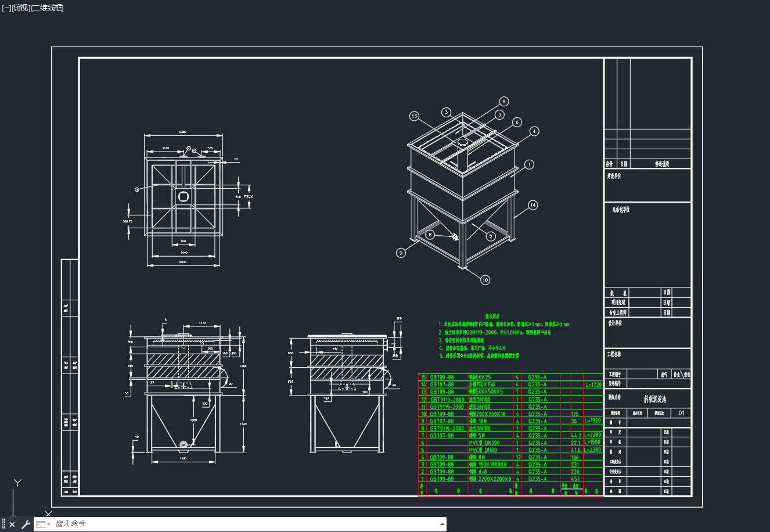Select balloon 4 in the isometric view

(534, 131)
